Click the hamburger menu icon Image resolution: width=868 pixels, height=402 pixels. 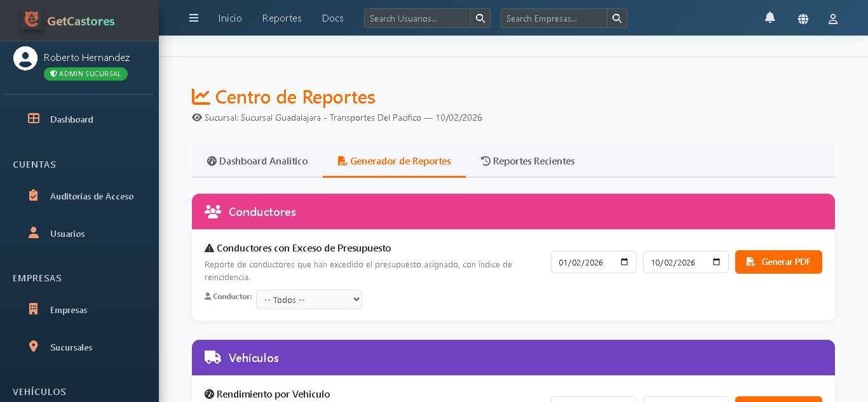[194, 18]
